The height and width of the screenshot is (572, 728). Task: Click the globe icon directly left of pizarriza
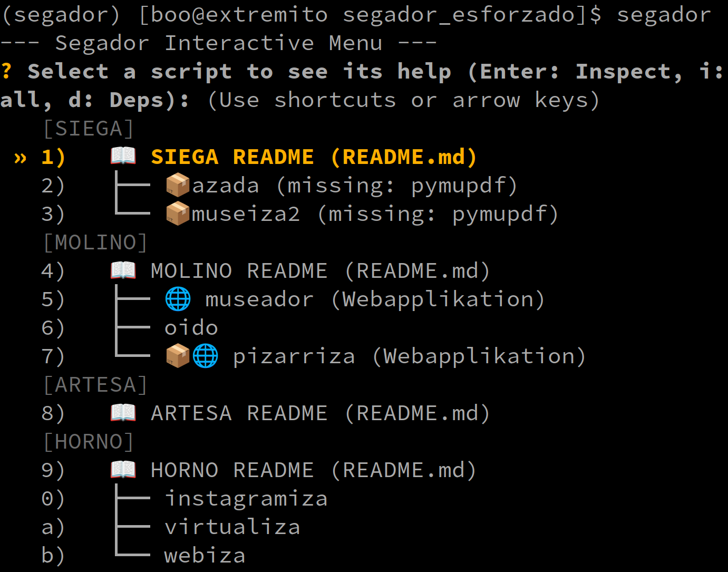coord(205,356)
